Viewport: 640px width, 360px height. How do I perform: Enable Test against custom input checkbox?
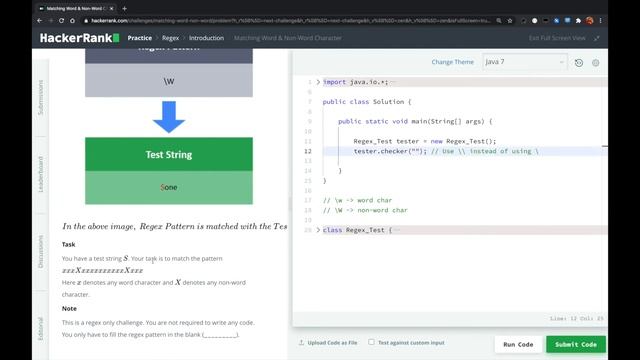[371, 342]
